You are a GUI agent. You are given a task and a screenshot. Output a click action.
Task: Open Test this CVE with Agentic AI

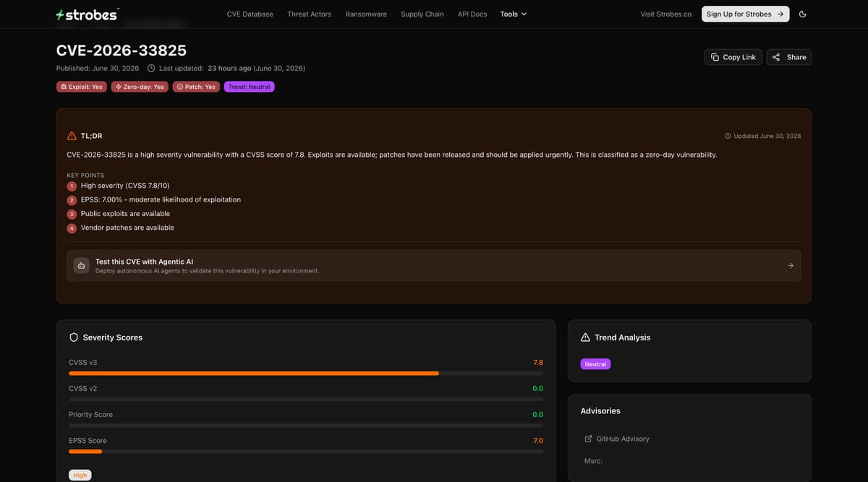pyautogui.click(x=434, y=265)
